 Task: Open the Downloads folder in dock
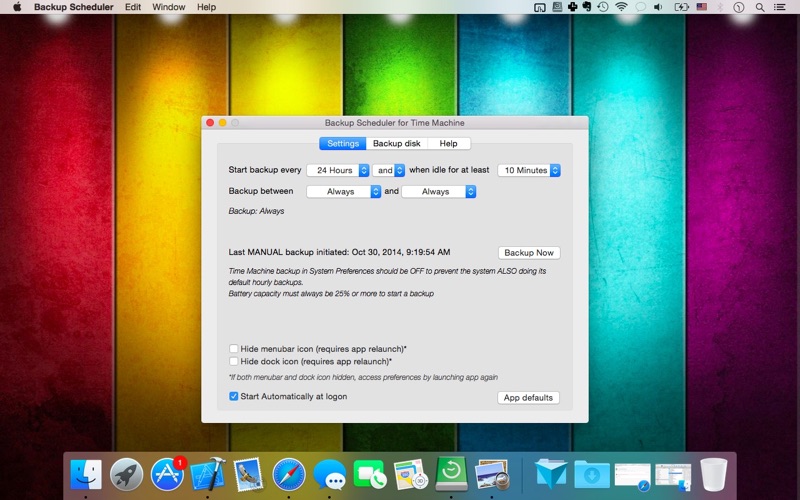coord(592,474)
